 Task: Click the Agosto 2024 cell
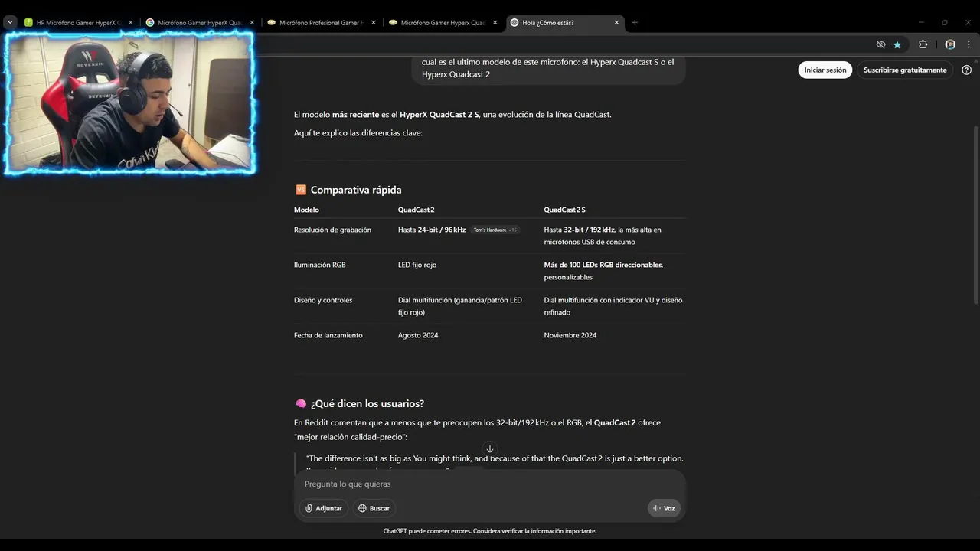418,335
